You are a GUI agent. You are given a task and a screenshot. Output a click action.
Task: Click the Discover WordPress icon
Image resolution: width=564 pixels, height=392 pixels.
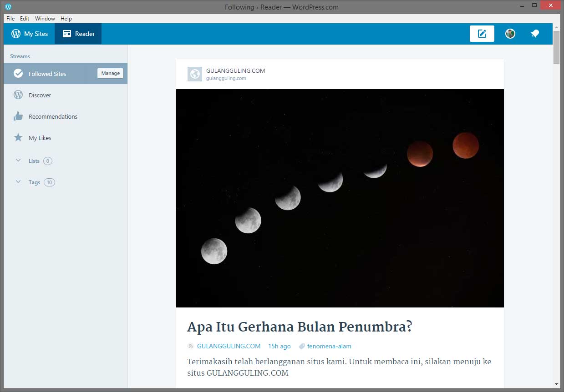pos(18,95)
